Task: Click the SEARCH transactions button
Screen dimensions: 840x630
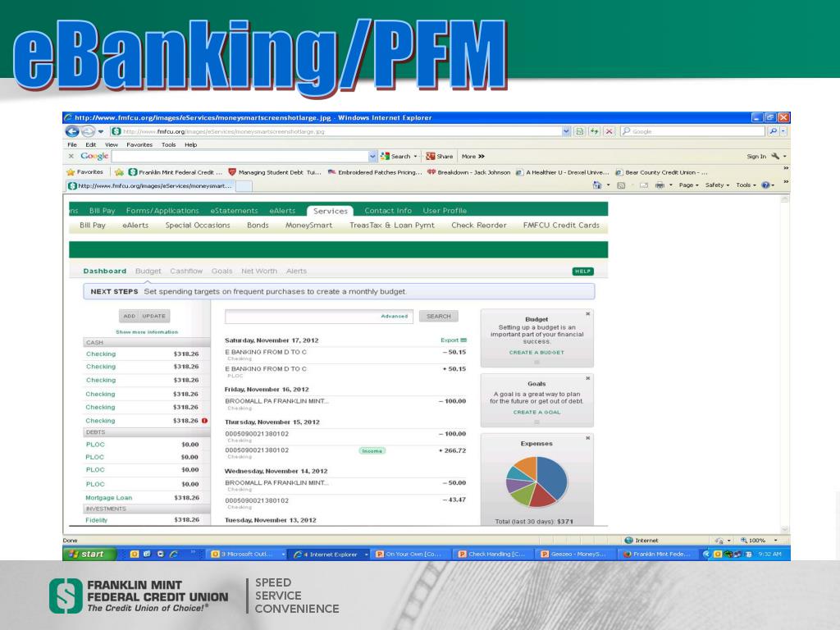Action: (x=439, y=316)
